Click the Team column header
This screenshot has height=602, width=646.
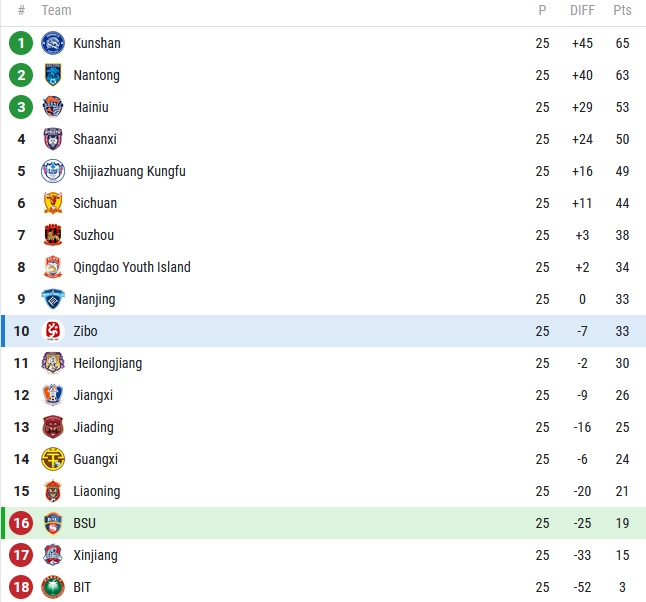coord(57,11)
